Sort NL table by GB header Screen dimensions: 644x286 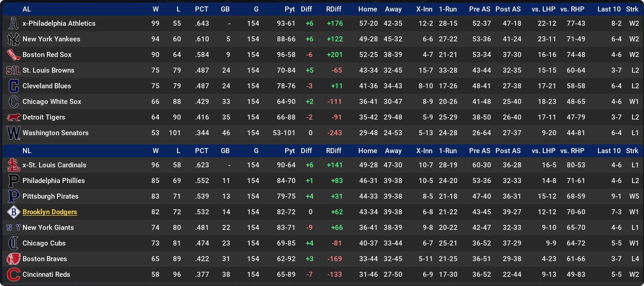[x=225, y=151]
